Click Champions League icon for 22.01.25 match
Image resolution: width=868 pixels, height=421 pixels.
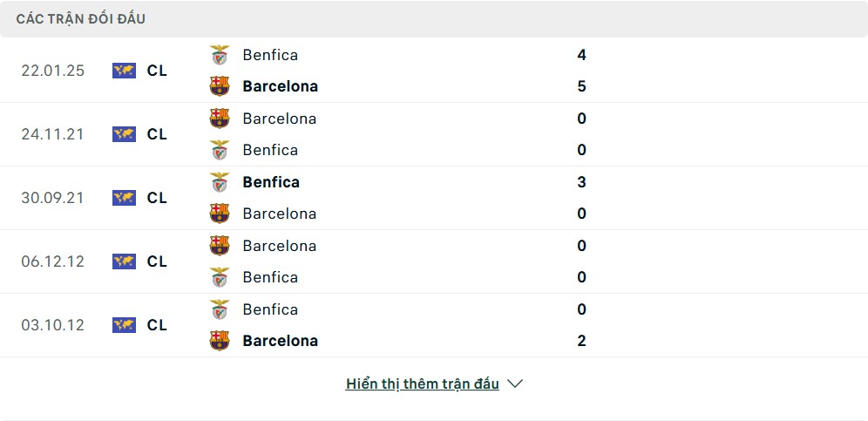pos(124,71)
